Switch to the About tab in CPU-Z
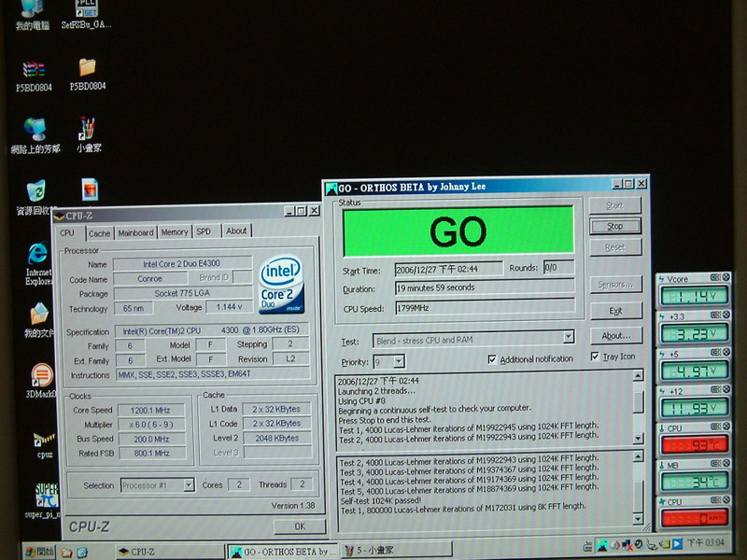The height and width of the screenshot is (560, 747). point(236,231)
